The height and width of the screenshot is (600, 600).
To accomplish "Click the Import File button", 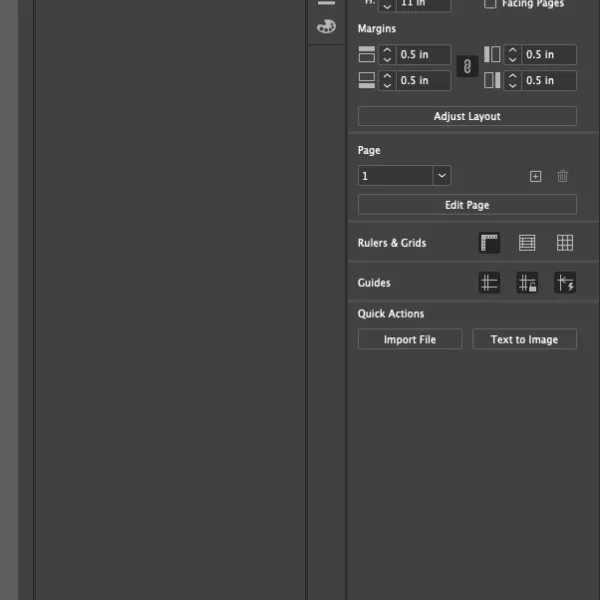I will (410, 339).
